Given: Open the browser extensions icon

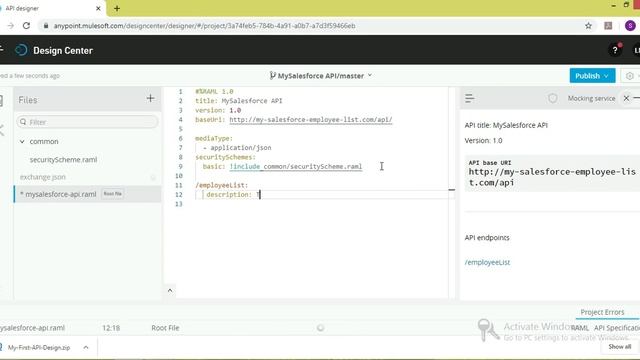Looking at the screenshot, I should coord(608,26).
